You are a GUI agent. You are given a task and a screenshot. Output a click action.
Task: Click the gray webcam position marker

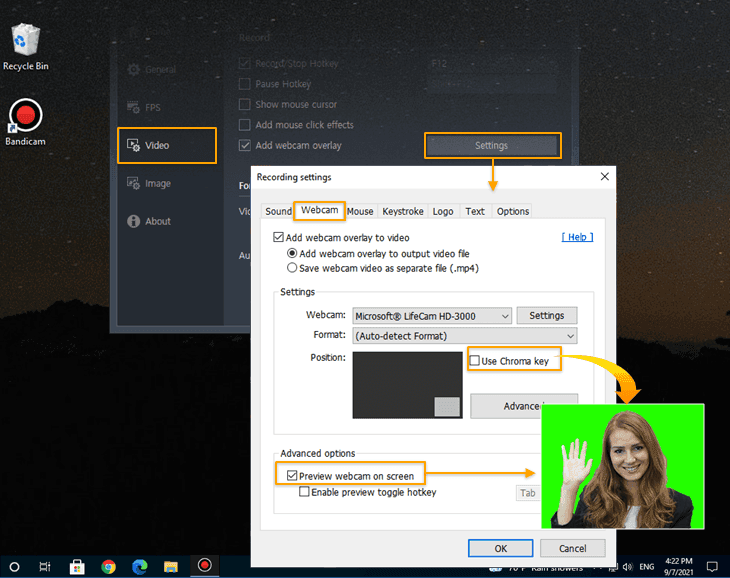tap(447, 407)
